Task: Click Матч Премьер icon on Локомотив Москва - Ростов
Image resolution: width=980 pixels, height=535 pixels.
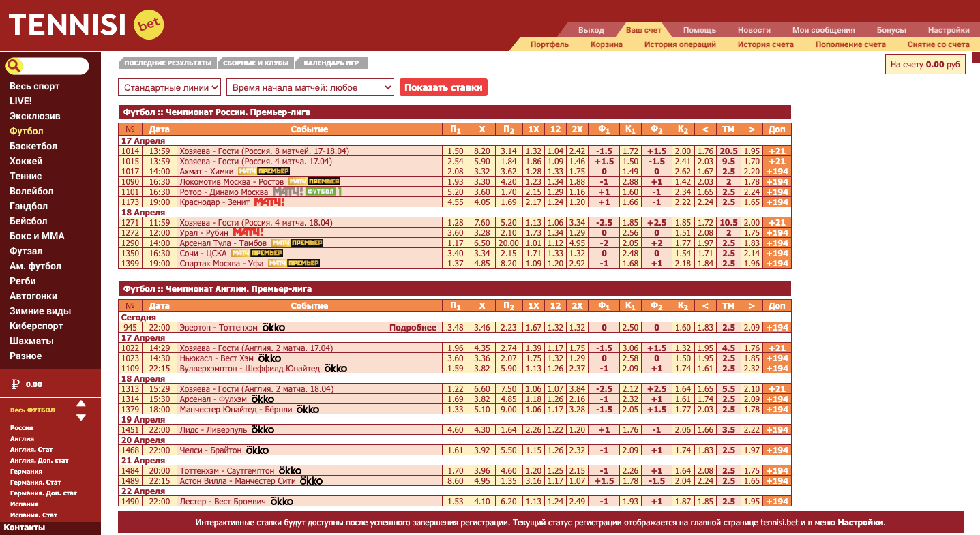Action: click(314, 181)
